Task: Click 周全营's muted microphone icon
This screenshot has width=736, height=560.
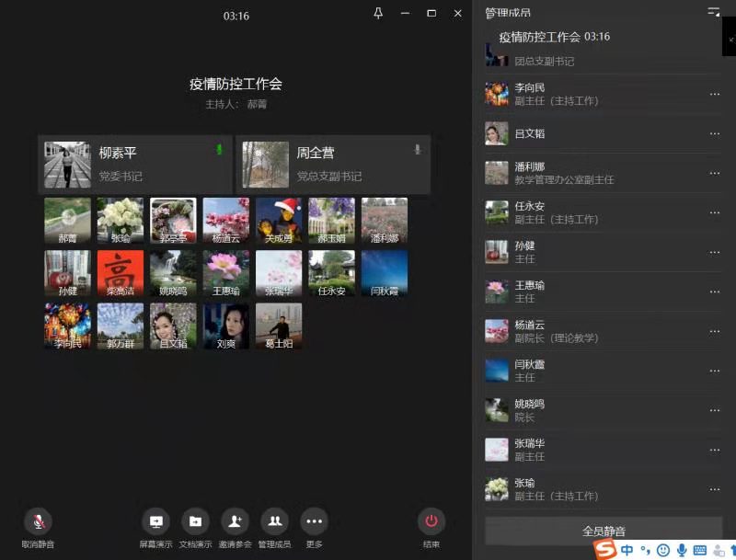Action: point(417,150)
